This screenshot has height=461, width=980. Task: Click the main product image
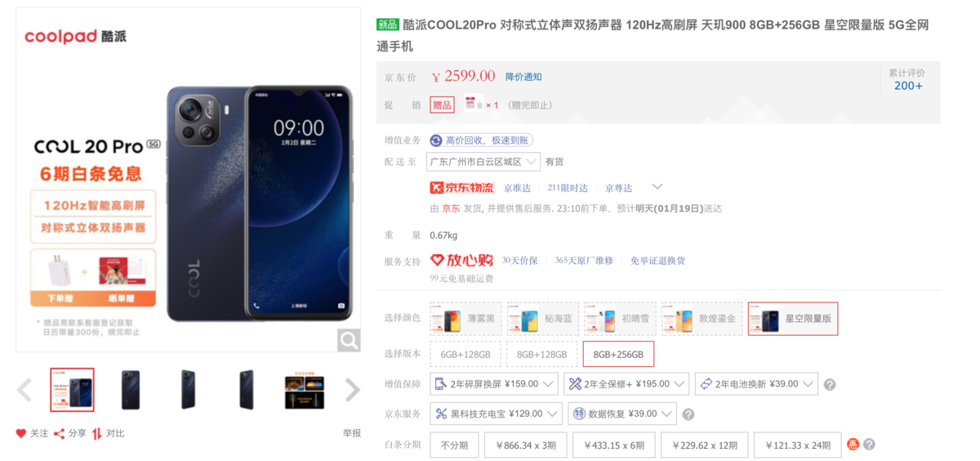tap(189, 180)
